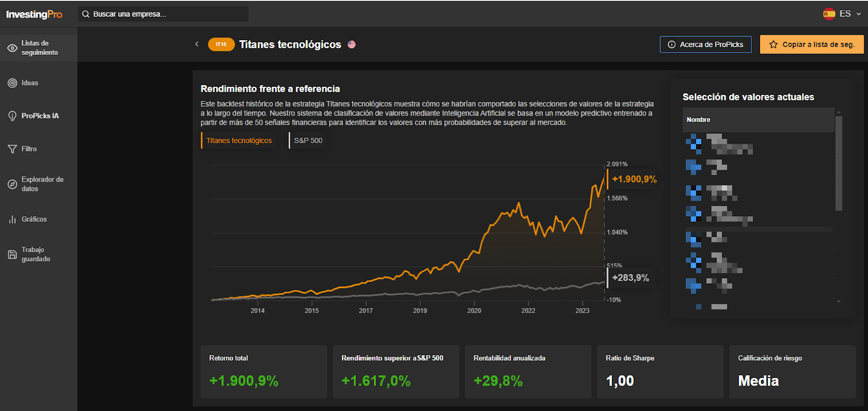Click Selección de valores actuales heading
Screen dimensions: 868x411
[748, 97]
